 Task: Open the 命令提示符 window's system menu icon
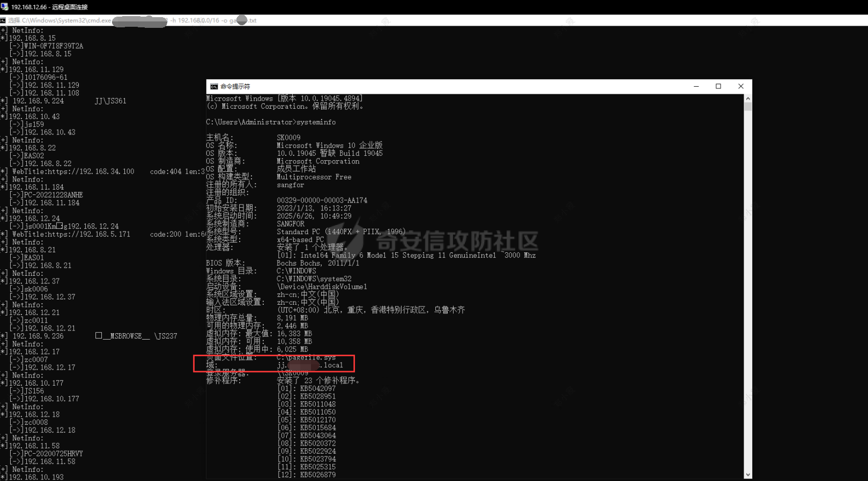(x=214, y=86)
